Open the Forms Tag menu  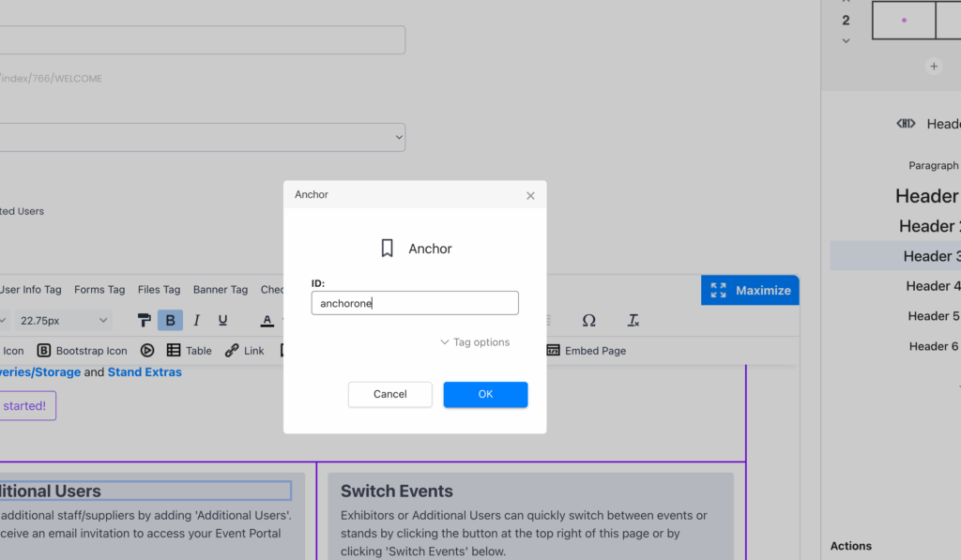click(99, 290)
